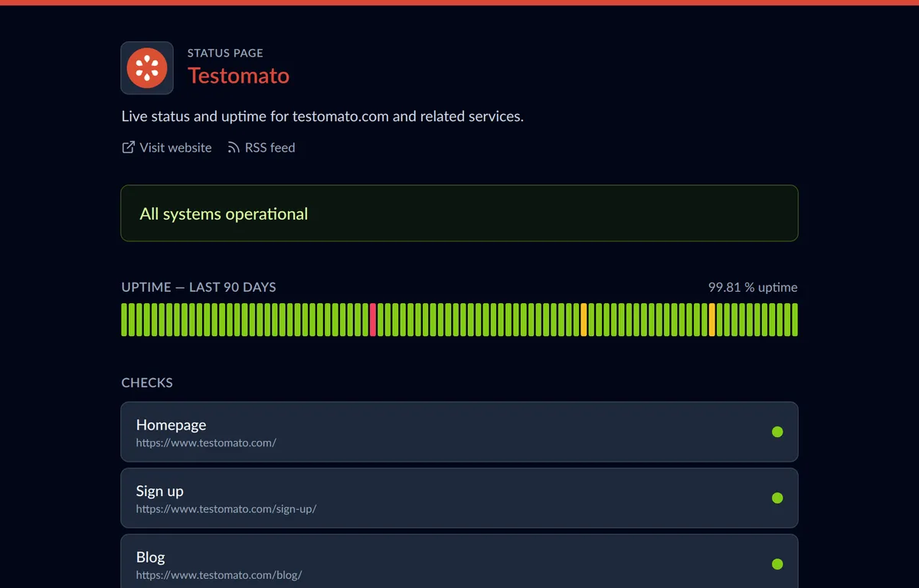Image resolution: width=919 pixels, height=588 pixels.
Task: Click the green status dot for Homepage
Action: coord(777,432)
